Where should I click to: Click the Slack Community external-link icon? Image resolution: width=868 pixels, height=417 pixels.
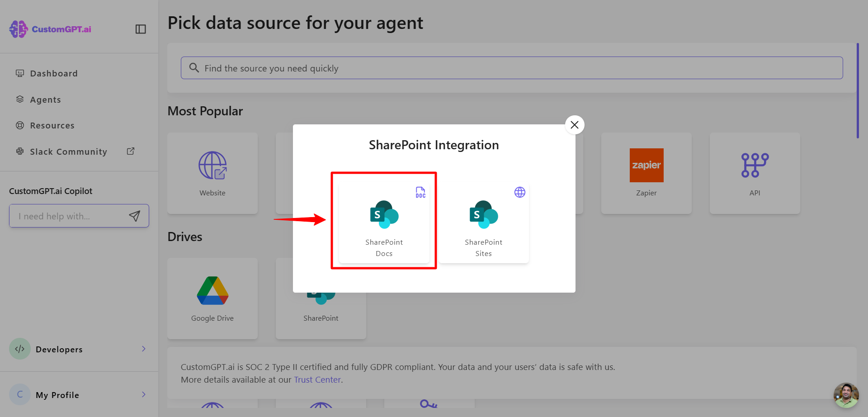(131, 151)
